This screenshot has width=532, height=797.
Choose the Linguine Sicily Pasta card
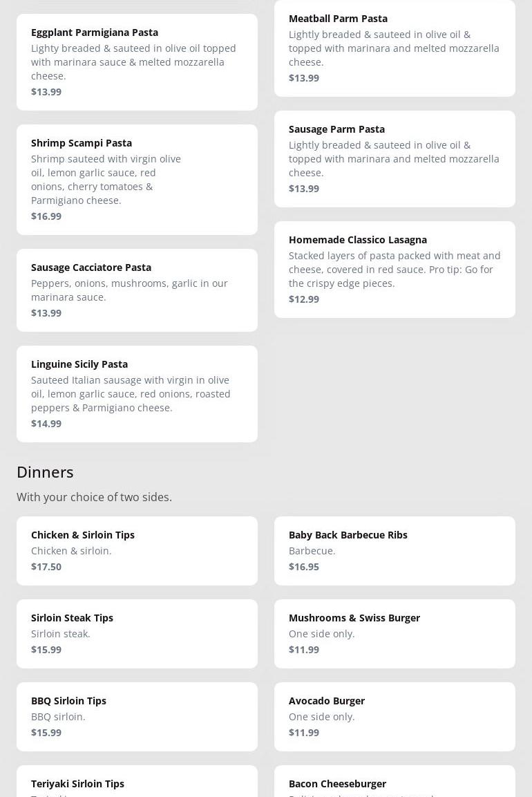tap(137, 393)
